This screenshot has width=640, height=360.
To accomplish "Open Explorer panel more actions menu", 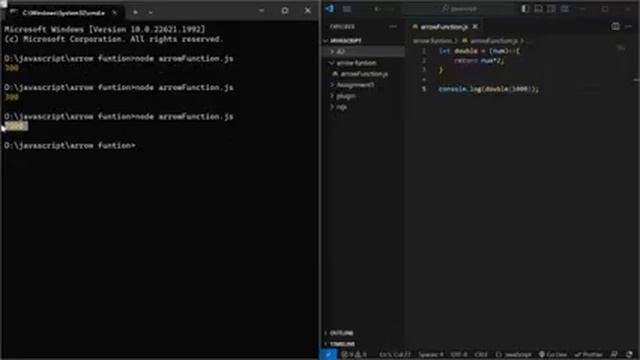I will [x=393, y=27].
